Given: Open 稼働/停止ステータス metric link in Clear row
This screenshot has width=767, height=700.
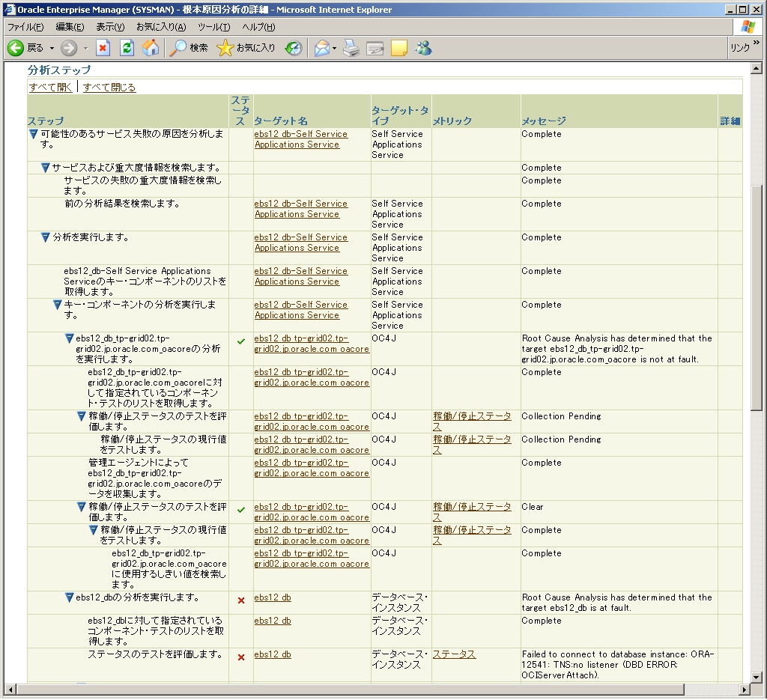Looking at the screenshot, I should pyautogui.click(x=472, y=512).
